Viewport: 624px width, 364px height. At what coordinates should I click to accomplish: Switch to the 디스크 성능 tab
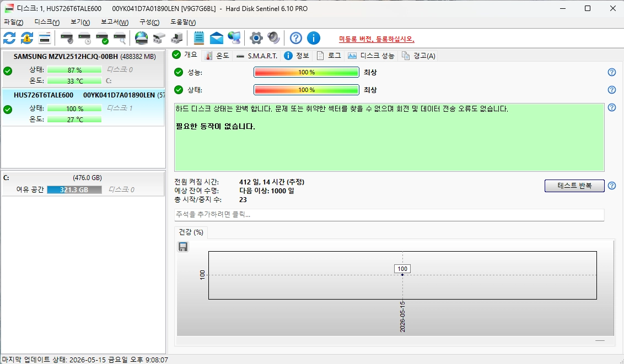click(x=371, y=56)
